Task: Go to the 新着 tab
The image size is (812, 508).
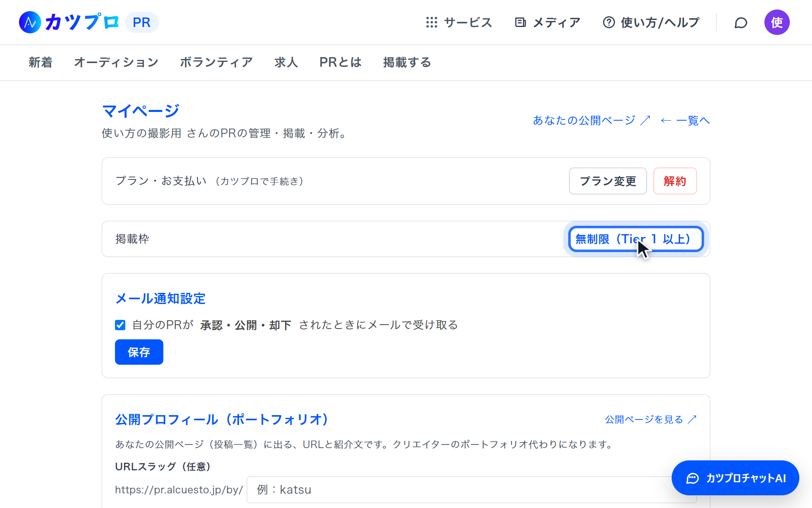Action: (x=40, y=62)
